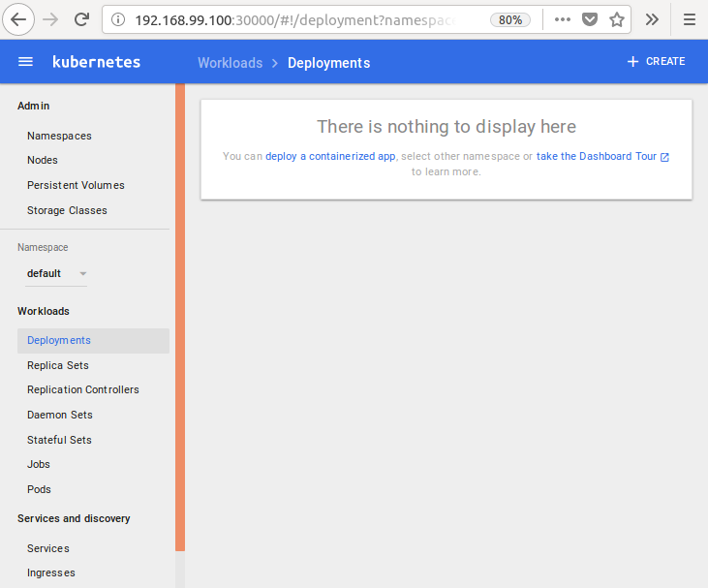Show more toolbar items chevron

652,19
